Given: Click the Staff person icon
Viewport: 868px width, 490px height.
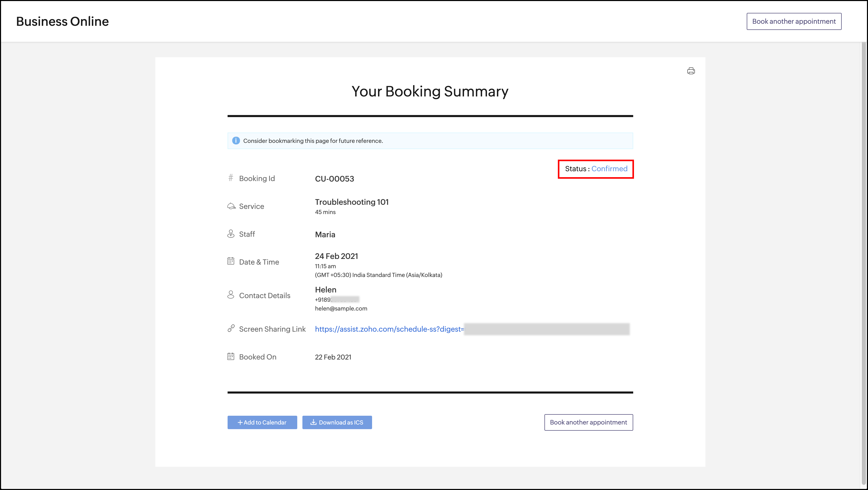Looking at the screenshot, I should (231, 234).
